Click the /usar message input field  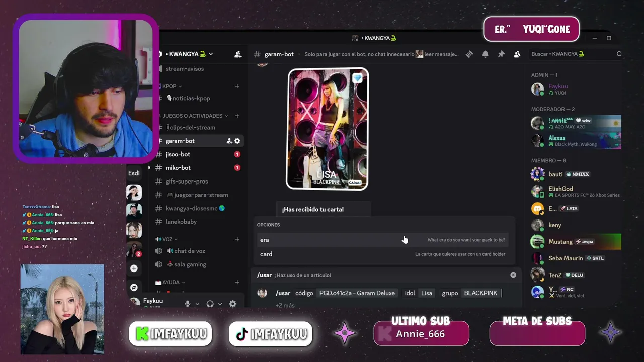[x=387, y=293]
